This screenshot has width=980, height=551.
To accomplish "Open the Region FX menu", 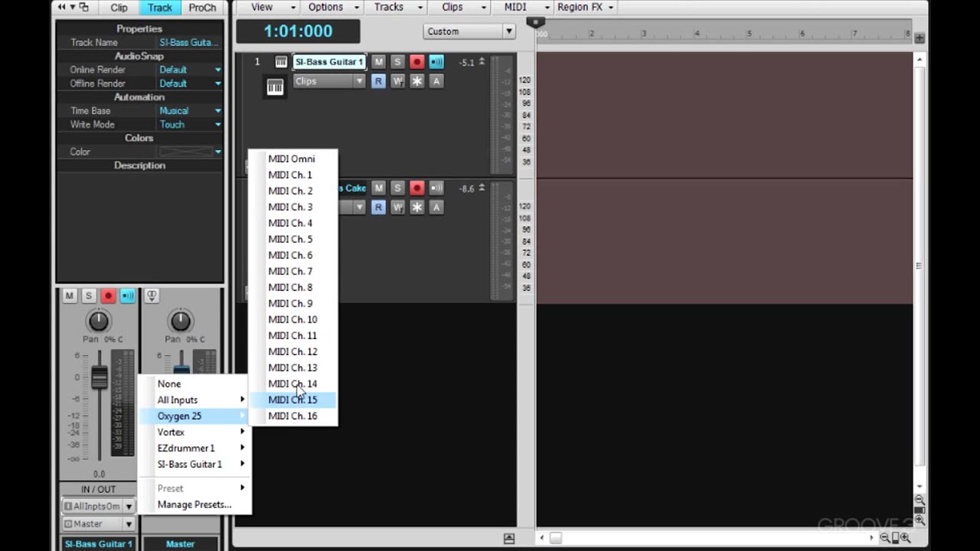I will point(585,7).
